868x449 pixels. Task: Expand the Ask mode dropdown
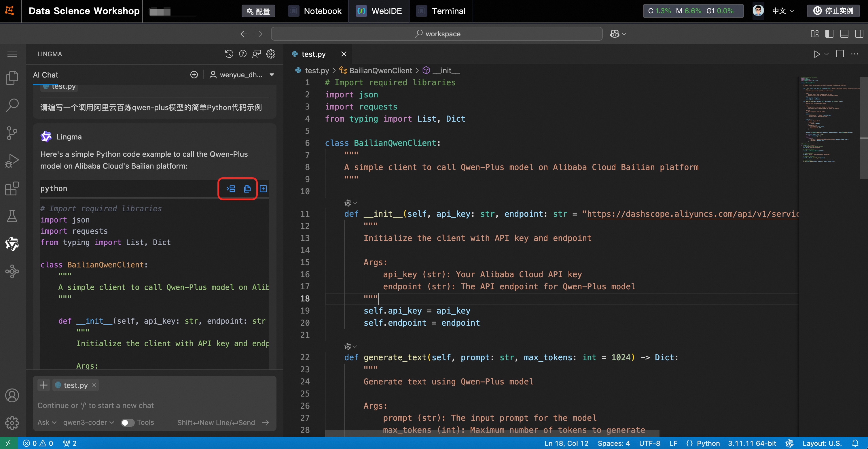pyautogui.click(x=46, y=422)
